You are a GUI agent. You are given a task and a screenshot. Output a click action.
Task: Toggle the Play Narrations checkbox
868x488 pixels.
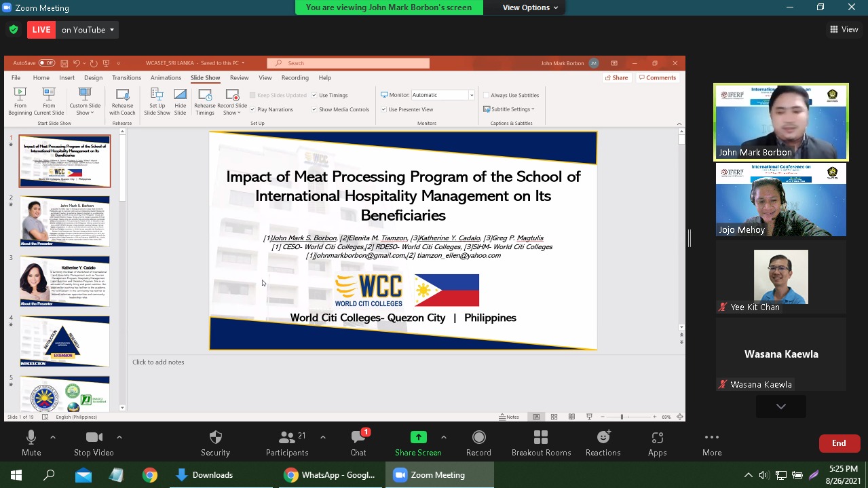pyautogui.click(x=252, y=109)
